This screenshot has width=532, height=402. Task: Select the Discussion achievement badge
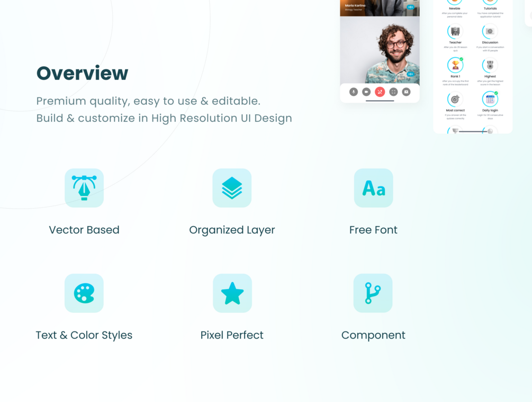(x=490, y=32)
